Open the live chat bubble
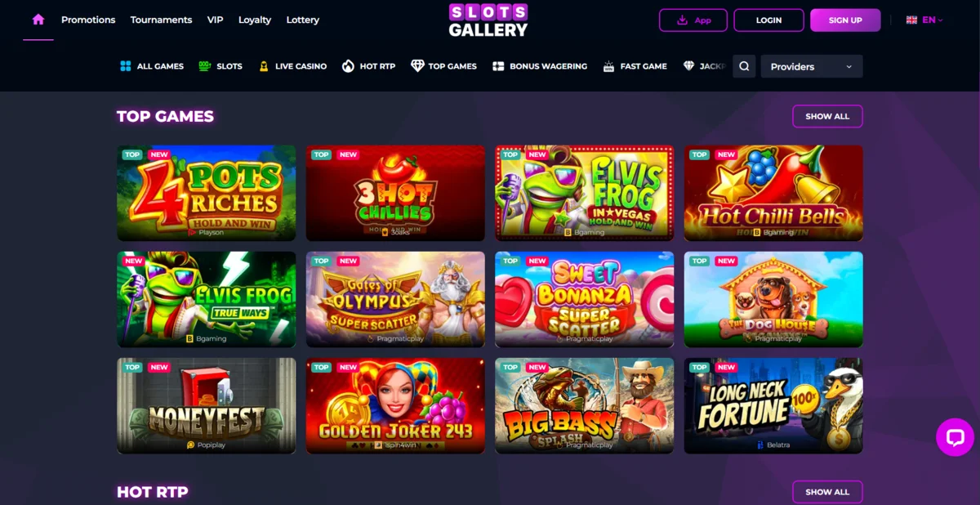 pyautogui.click(x=955, y=437)
